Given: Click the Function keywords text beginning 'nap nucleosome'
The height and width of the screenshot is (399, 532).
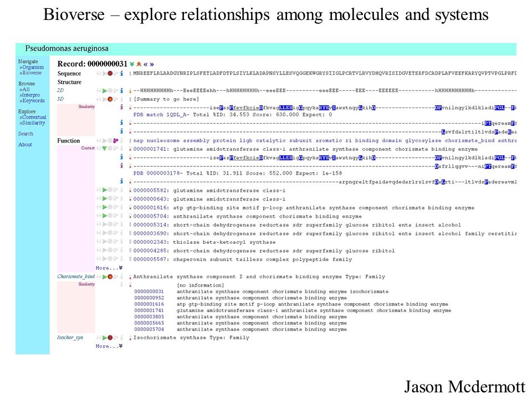Looking at the screenshot, I should pos(325,140).
